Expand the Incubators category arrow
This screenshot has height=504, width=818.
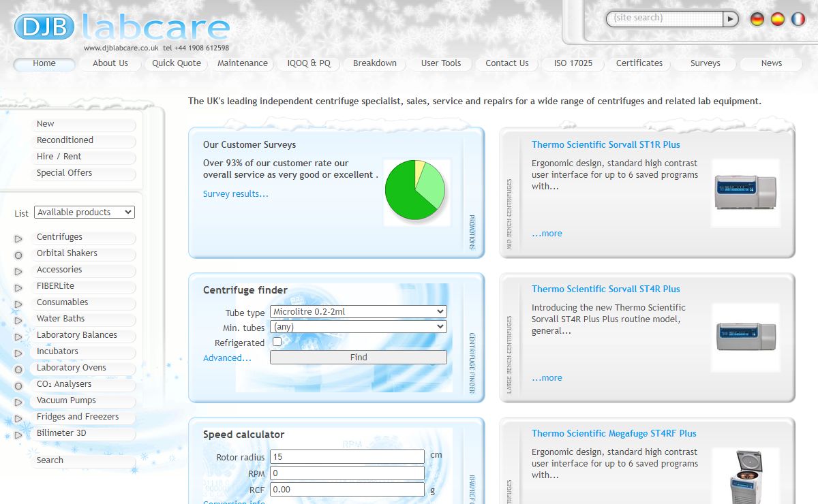[x=18, y=353]
